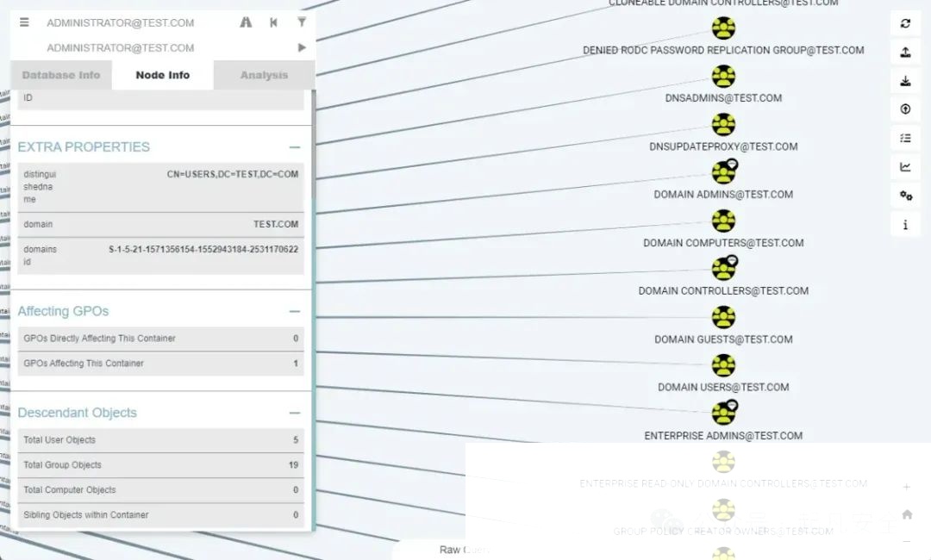Collapse the Descendant Objects section
Screen dimensions: 931x560
pos(295,413)
